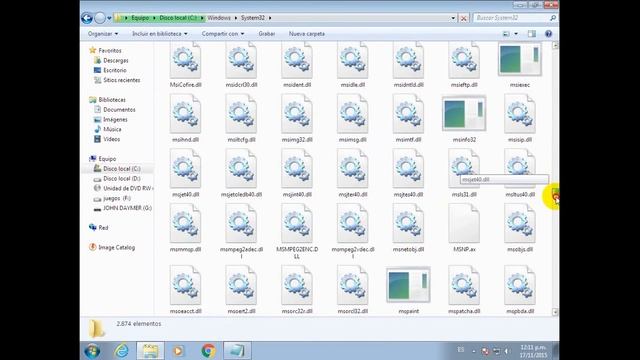This screenshot has height=360, width=640.
Task: Open Sitios recientes in the sidebar
Action: pyautogui.click(x=121, y=80)
